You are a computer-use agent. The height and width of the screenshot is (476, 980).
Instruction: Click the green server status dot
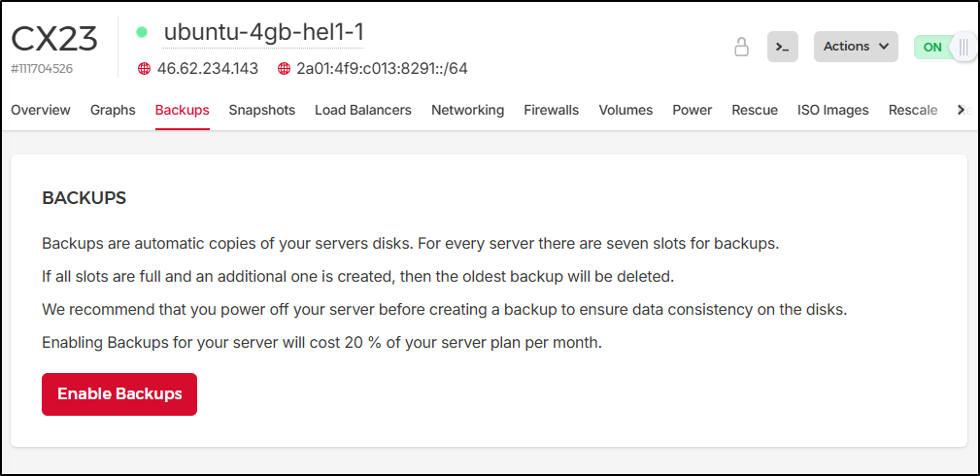(142, 32)
